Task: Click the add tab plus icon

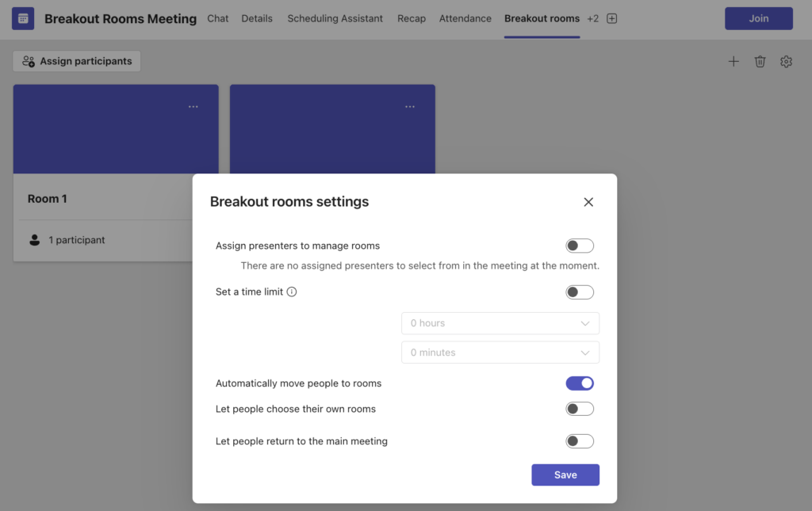Action: point(611,18)
